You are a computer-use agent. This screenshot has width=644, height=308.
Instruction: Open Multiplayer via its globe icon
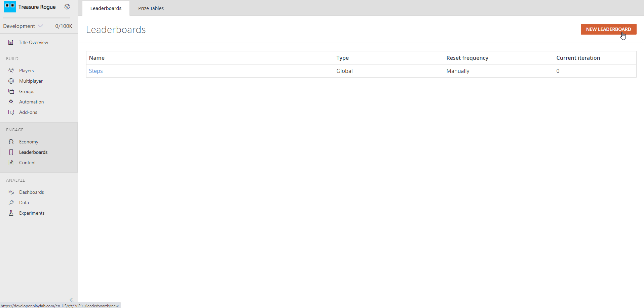click(x=11, y=81)
